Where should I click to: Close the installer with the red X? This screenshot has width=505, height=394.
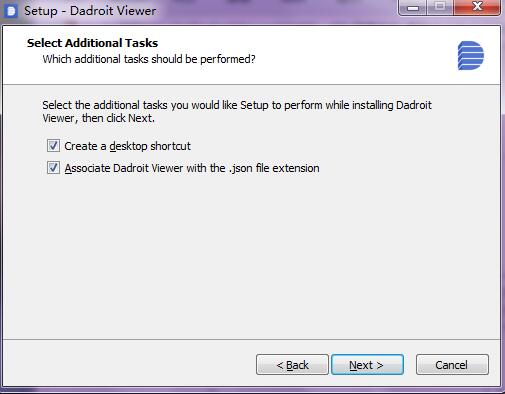coord(477,7)
